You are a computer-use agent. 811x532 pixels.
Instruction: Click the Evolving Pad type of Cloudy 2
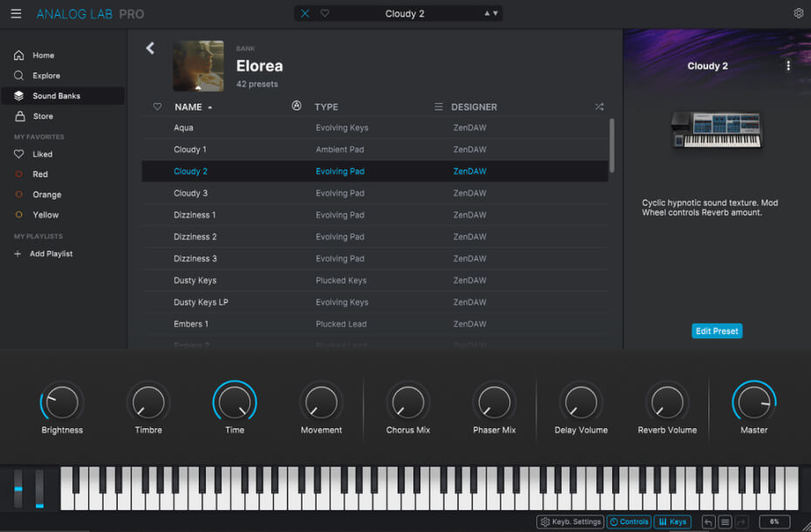(x=340, y=171)
